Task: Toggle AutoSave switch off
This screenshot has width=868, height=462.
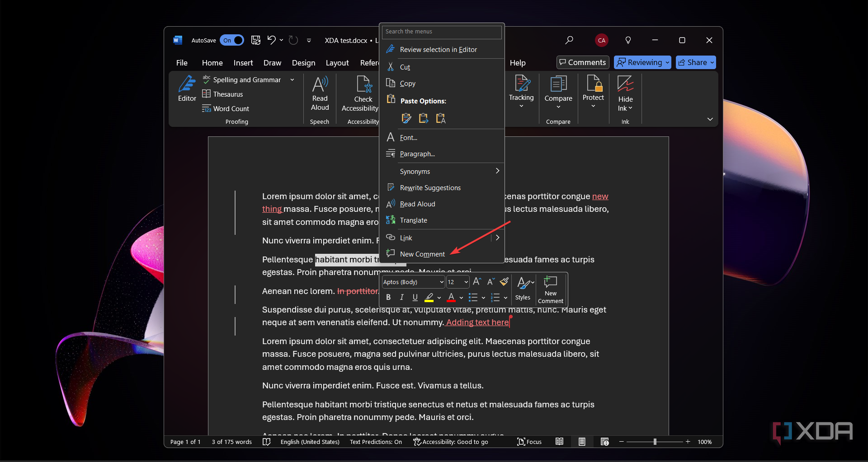Action: [232, 40]
